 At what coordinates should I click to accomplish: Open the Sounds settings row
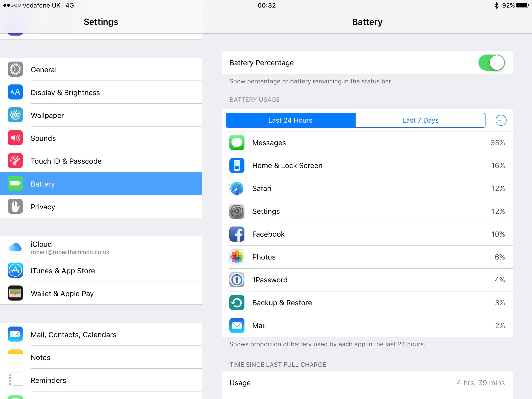pyautogui.click(x=101, y=138)
